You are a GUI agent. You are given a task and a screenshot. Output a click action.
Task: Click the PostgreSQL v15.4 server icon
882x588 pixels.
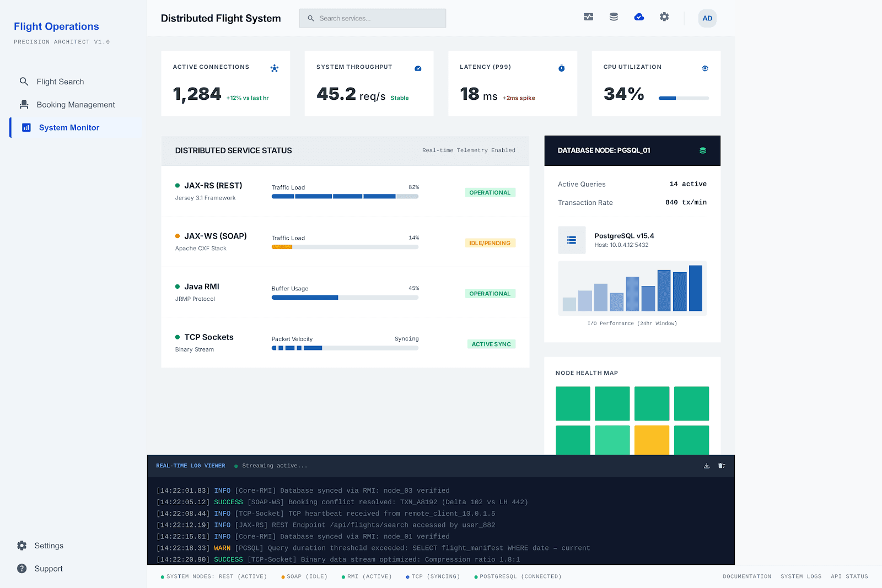pos(572,240)
